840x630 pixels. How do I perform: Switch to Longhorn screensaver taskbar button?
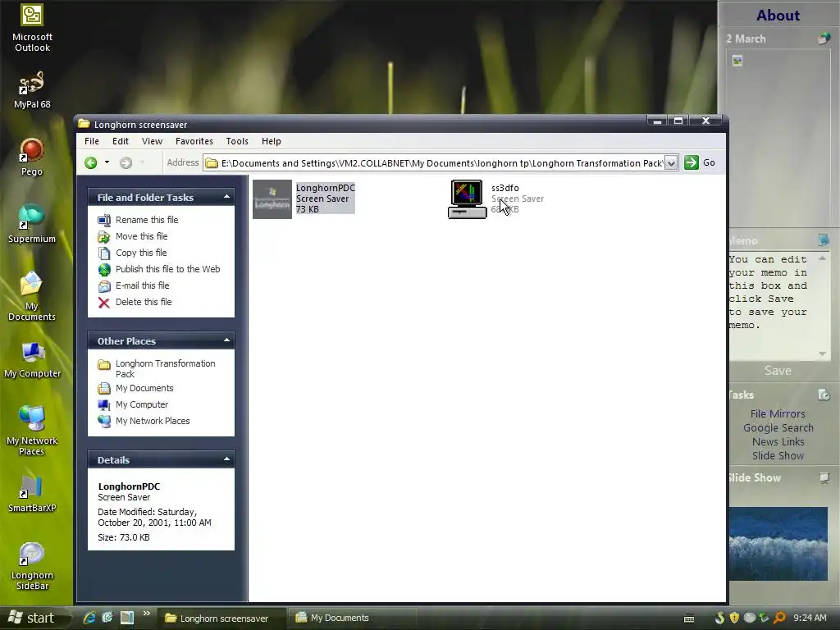[x=221, y=619]
